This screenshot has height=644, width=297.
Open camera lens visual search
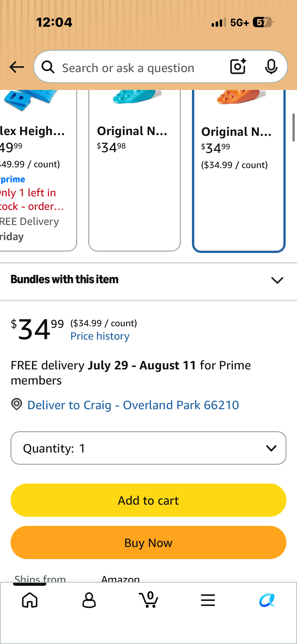(x=238, y=66)
